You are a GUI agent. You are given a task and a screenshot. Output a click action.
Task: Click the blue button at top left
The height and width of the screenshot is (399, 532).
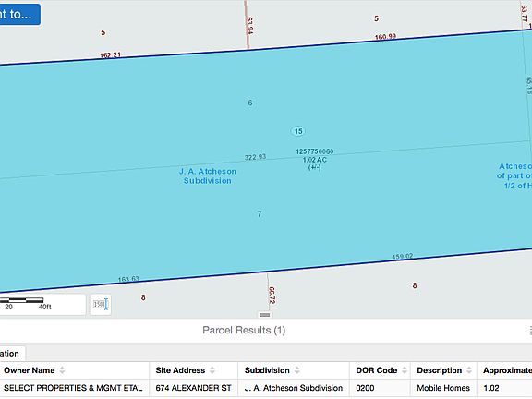tap(19, 14)
